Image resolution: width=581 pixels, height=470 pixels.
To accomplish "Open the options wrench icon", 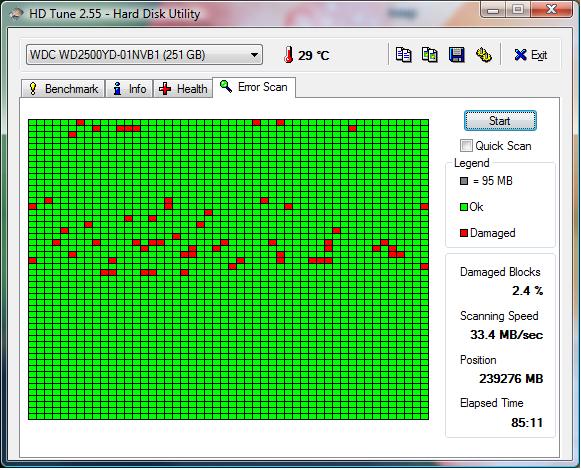I will tap(484, 55).
